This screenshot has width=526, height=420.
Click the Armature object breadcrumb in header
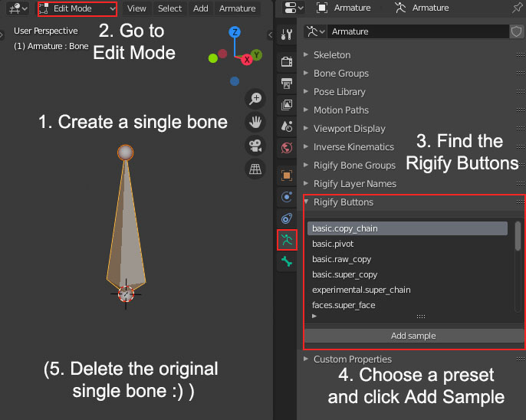pyautogui.click(x=344, y=8)
